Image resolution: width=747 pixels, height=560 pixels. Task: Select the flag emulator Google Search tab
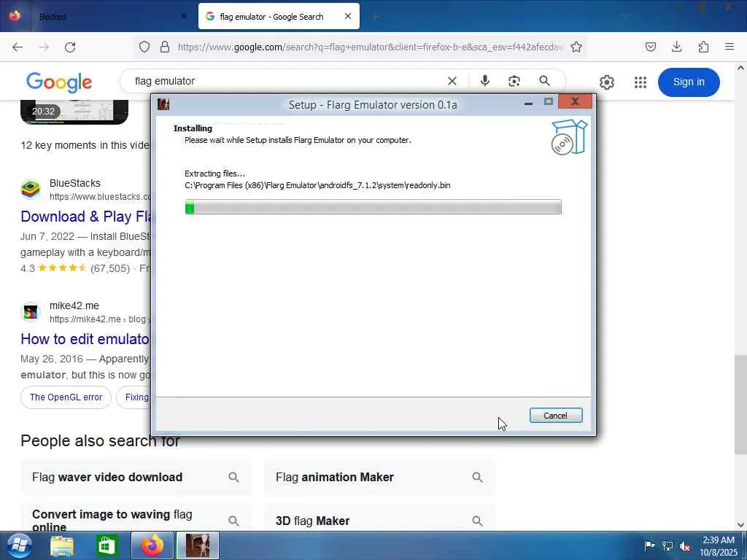click(279, 16)
